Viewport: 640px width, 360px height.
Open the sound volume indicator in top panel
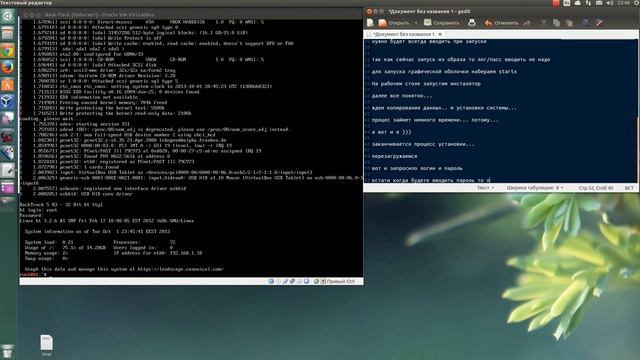[610, 3]
